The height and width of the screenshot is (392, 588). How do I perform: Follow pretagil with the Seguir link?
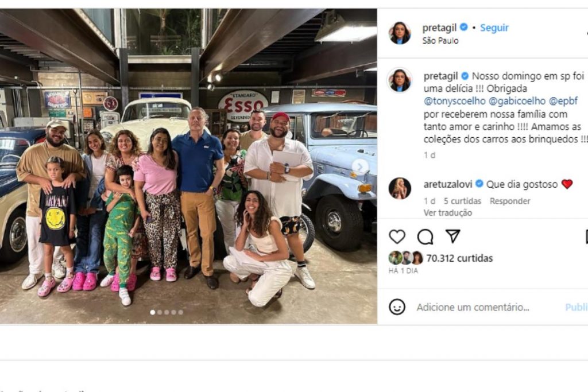click(x=494, y=28)
